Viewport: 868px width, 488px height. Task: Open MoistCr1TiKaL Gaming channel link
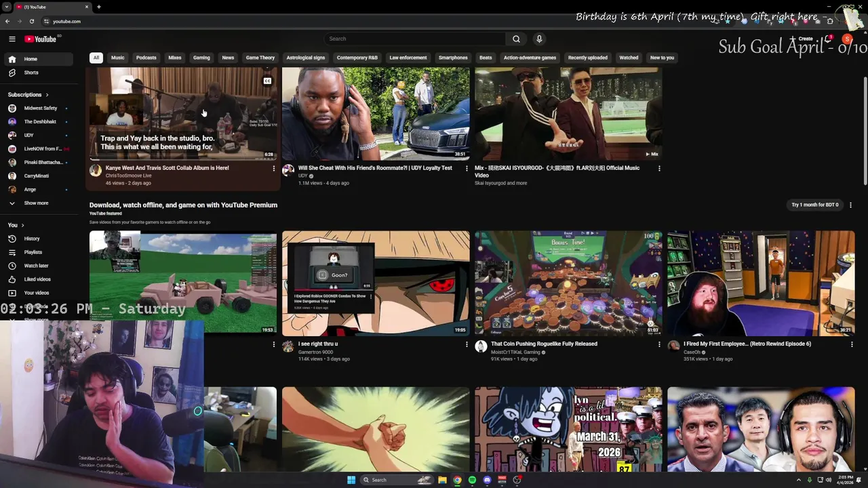pos(515,352)
